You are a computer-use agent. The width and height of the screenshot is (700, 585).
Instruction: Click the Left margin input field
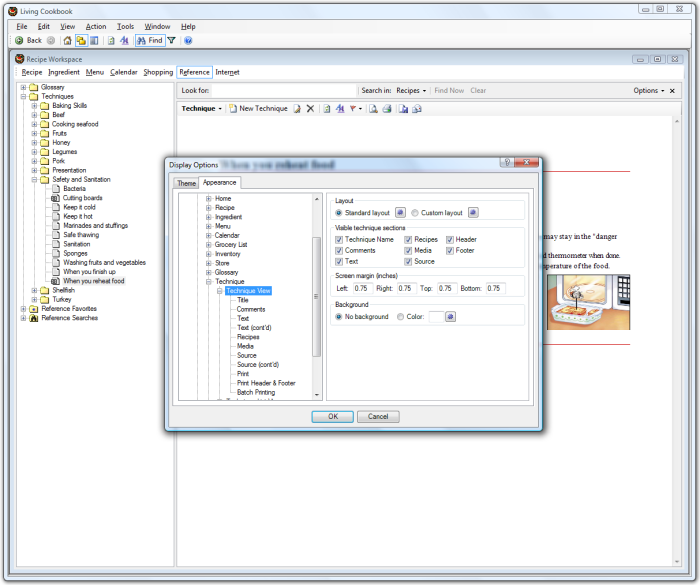[362, 288]
